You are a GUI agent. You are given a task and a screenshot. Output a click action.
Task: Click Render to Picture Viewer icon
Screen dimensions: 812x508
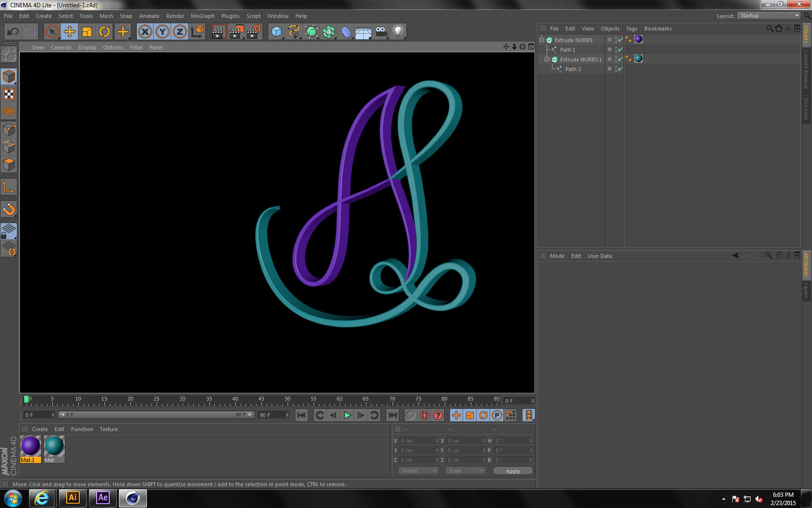(x=236, y=32)
